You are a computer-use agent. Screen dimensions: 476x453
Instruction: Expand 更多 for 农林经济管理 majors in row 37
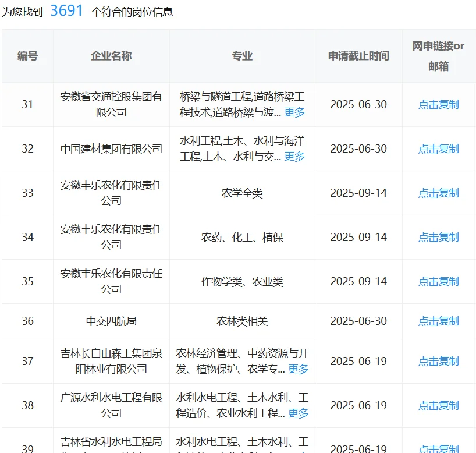(299, 369)
